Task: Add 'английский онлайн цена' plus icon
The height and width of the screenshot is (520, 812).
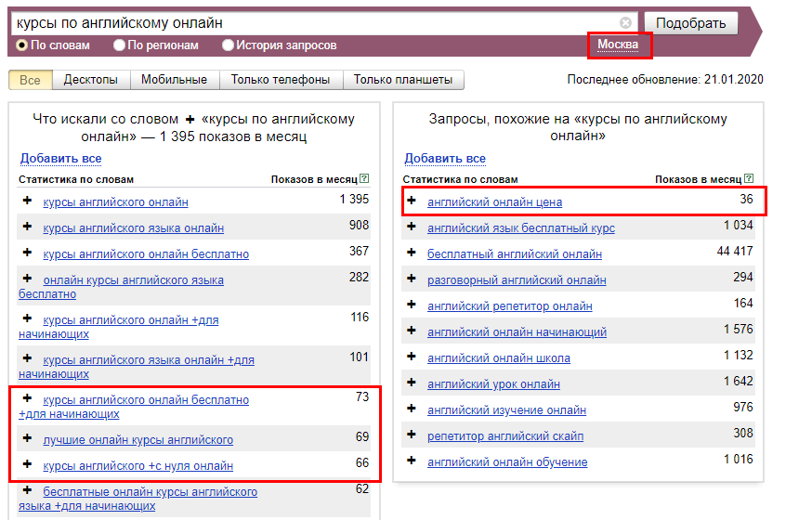Action: 412,201
